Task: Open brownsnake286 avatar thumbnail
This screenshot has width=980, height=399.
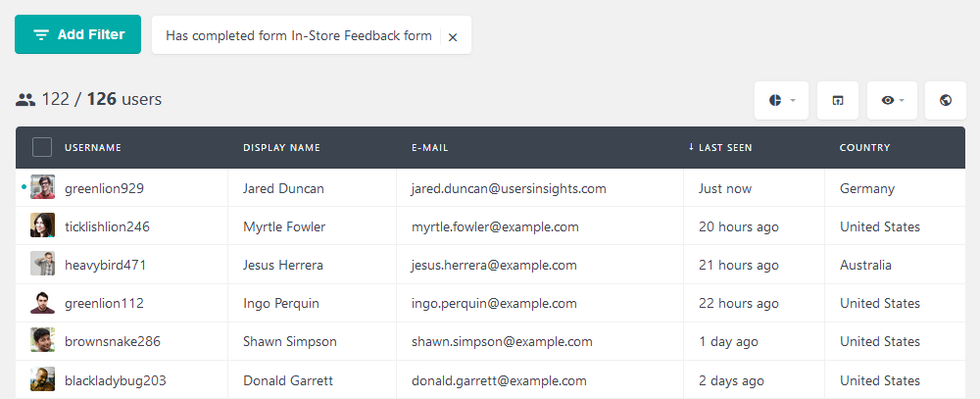Action: [42, 340]
